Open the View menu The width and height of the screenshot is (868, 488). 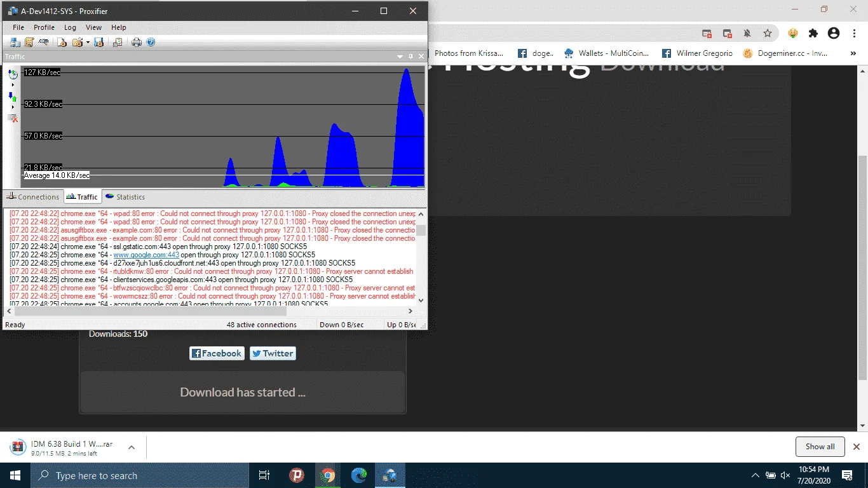pyautogui.click(x=93, y=27)
